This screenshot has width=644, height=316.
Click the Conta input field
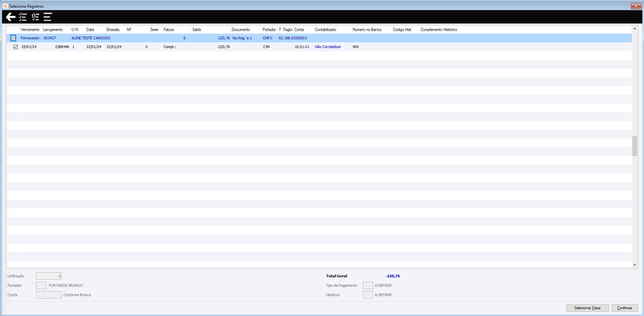[x=49, y=294]
